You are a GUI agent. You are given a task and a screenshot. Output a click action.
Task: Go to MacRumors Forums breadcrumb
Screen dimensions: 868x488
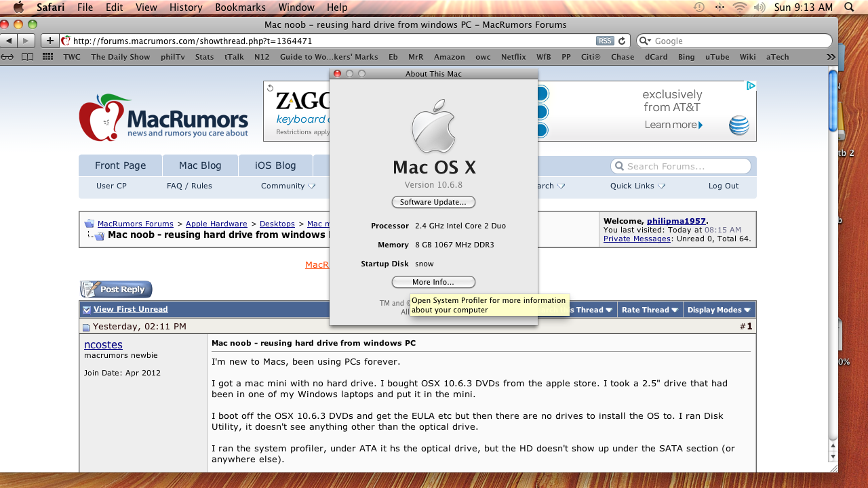136,224
